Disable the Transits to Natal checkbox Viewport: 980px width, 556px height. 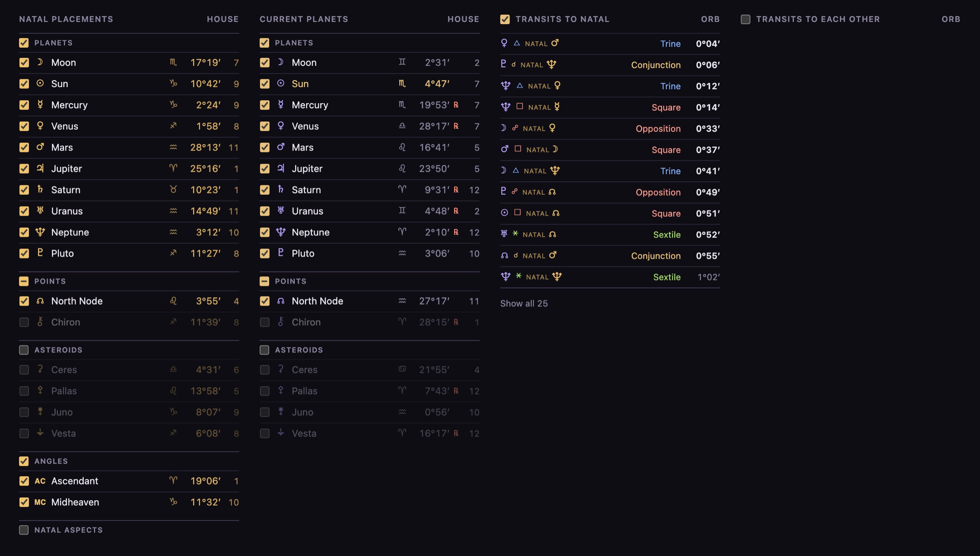click(505, 19)
